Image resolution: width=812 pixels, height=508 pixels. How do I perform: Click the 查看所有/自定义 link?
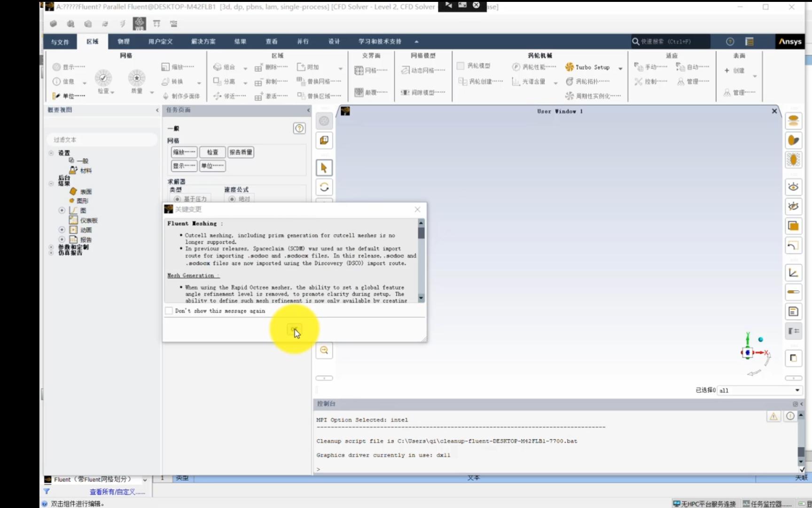point(117,492)
